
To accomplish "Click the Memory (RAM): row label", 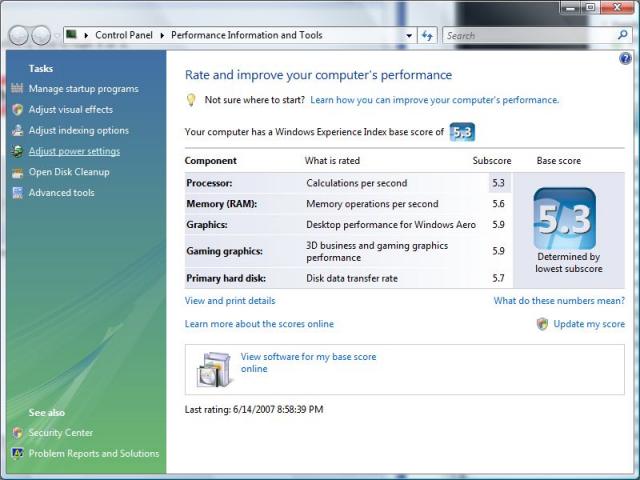I will click(222, 204).
